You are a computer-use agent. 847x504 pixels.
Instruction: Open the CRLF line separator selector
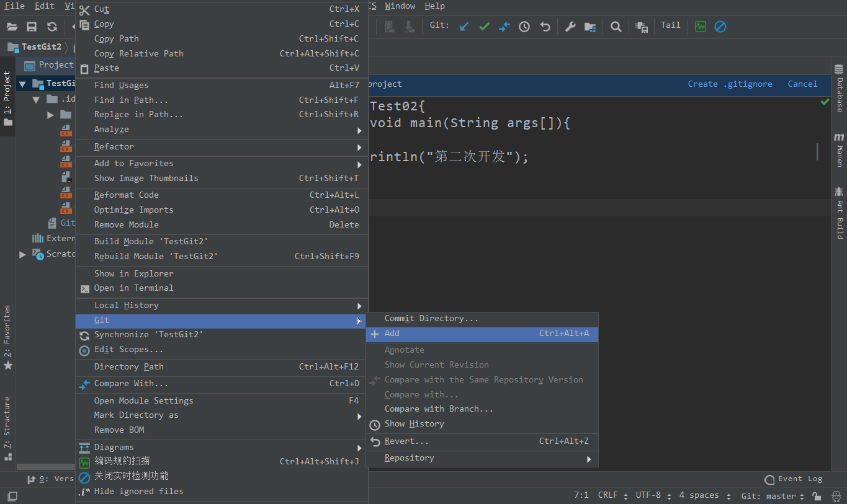point(612,495)
